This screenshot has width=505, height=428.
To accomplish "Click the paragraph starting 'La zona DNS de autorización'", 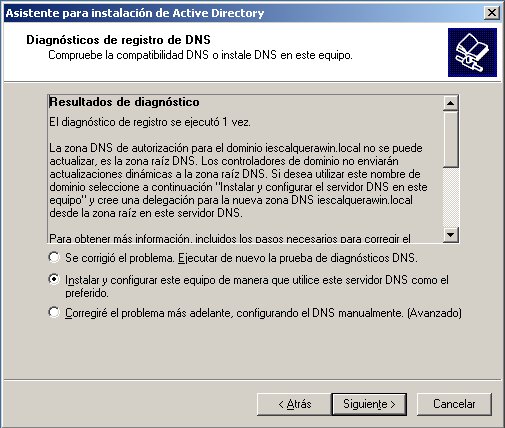I will coord(238,180).
